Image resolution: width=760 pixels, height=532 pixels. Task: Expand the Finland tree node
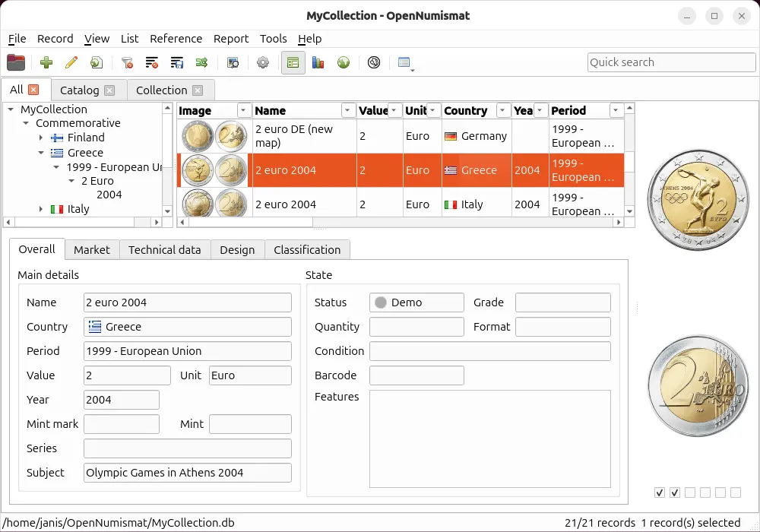(x=41, y=138)
